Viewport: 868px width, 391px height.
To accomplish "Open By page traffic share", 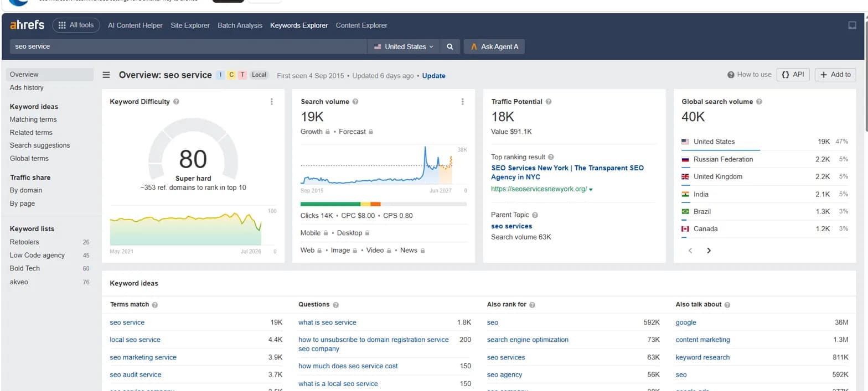I will click(x=22, y=204).
